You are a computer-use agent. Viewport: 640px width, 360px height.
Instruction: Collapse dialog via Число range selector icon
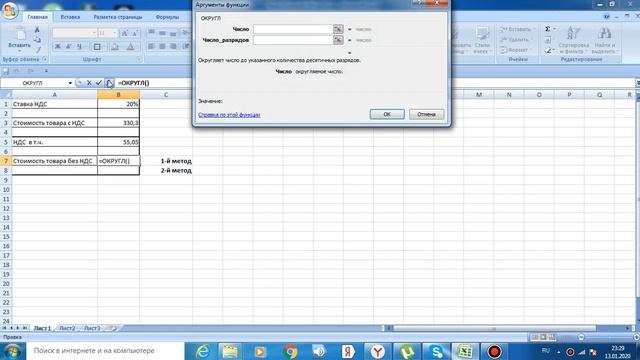click(338, 29)
